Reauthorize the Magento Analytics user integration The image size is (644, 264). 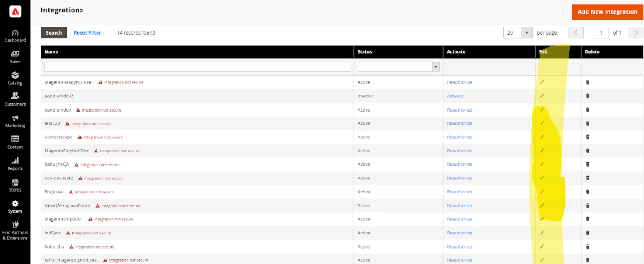459,82
